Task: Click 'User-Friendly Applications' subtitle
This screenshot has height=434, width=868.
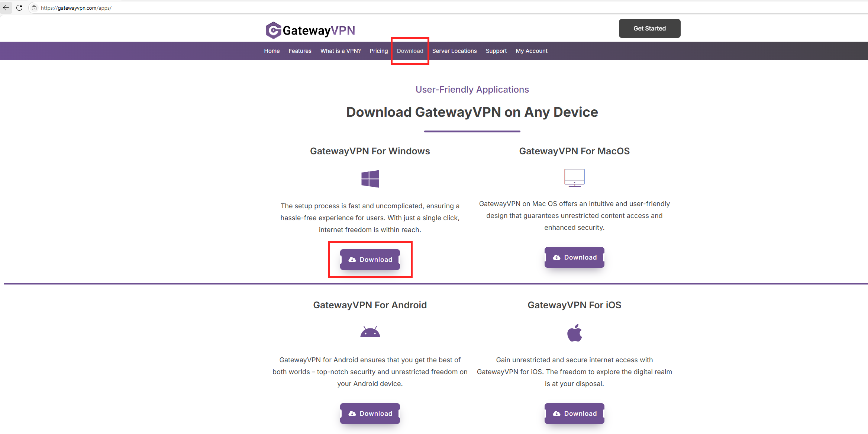Action: coord(472,90)
